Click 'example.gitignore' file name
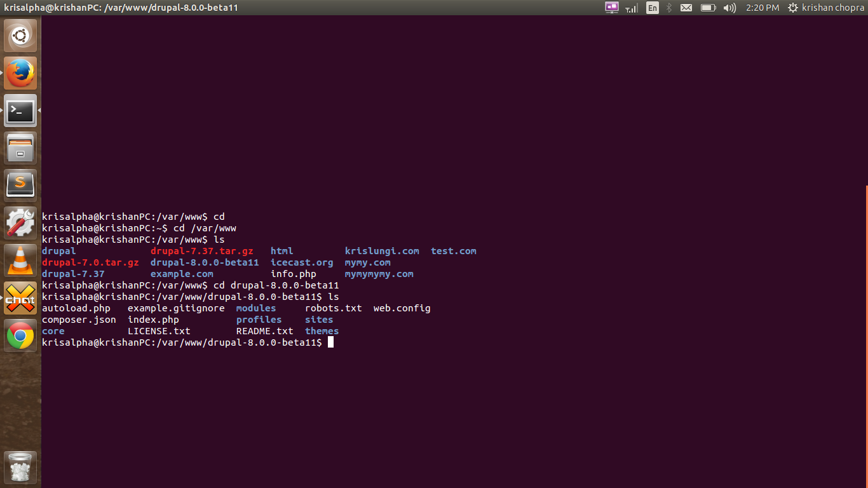868x488 pixels. point(176,308)
